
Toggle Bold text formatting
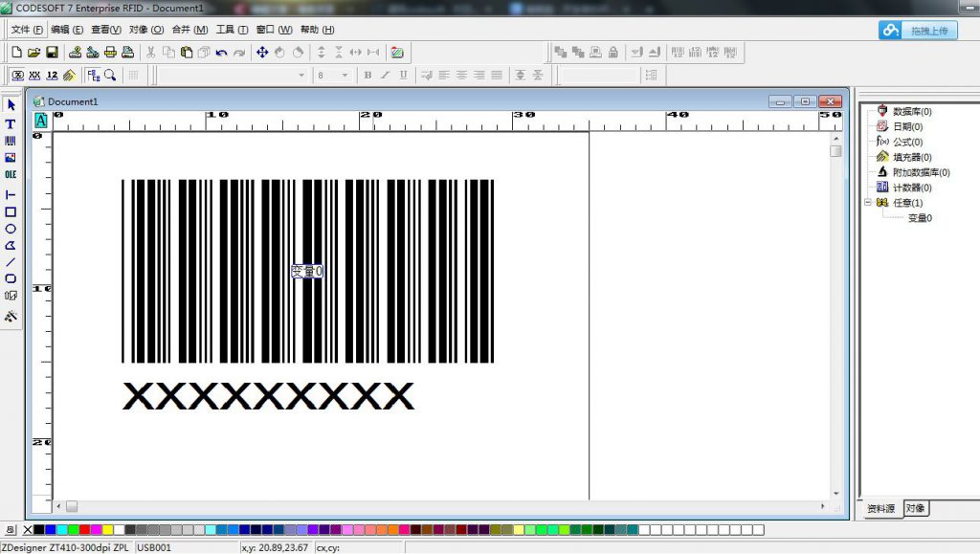(367, 75)
